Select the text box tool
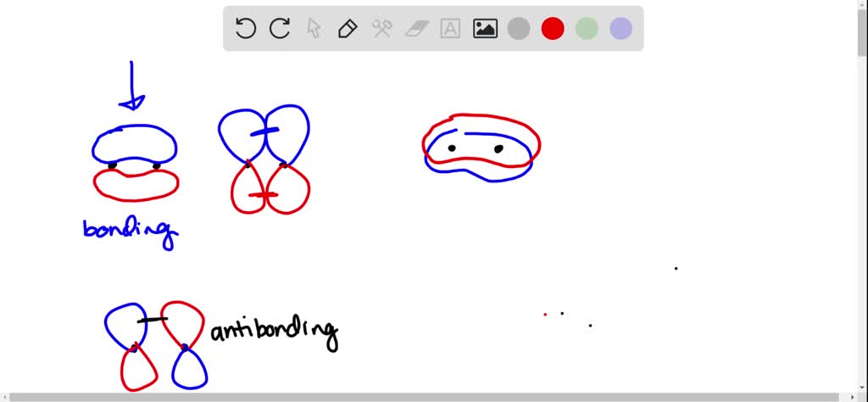This screenshot has width=868, height=402. click(450, 28)
